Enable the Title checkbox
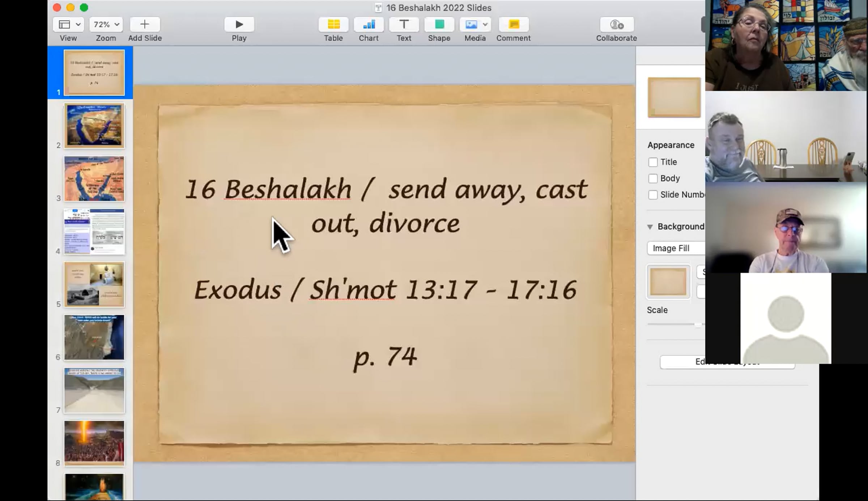Screen dimensions: 868x501 [x=653, y=162]
